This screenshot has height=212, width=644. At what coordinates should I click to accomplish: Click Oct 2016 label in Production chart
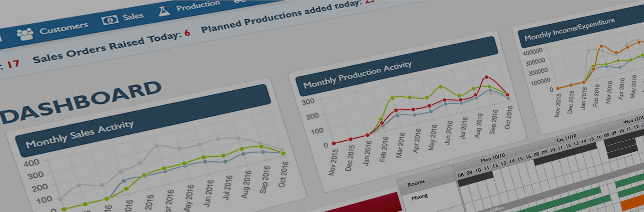coord(508,117)
